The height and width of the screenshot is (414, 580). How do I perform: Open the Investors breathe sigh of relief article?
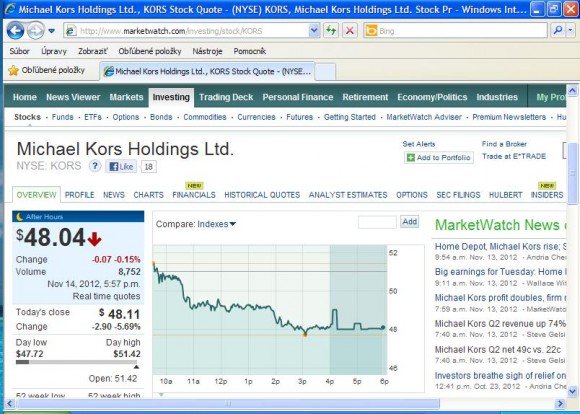tap(500, 376)
